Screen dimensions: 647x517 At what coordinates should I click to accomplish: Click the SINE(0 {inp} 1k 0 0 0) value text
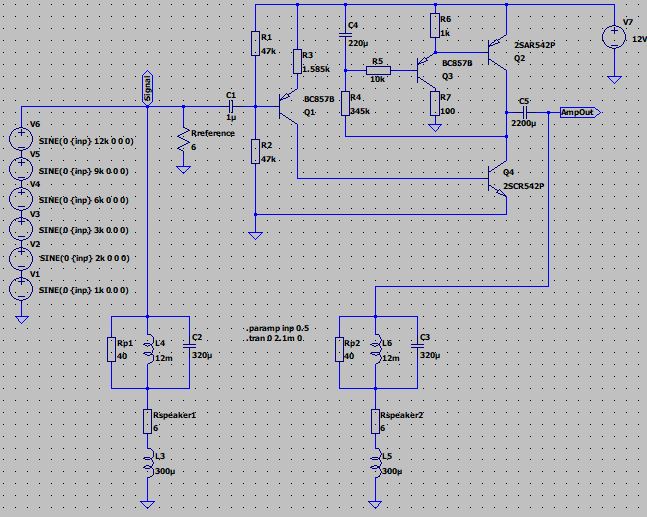[x=83, y=290]
